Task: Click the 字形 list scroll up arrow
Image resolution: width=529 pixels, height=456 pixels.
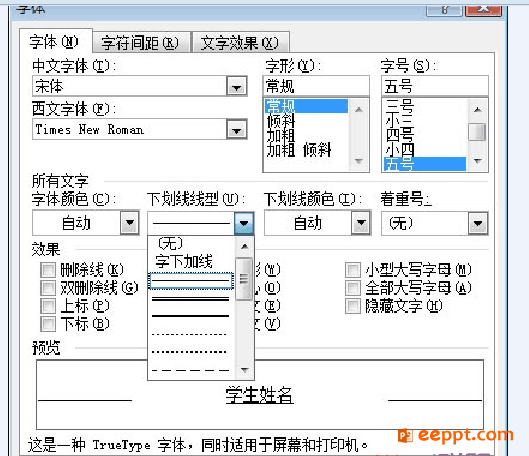Action: click(x=359, y=109)
